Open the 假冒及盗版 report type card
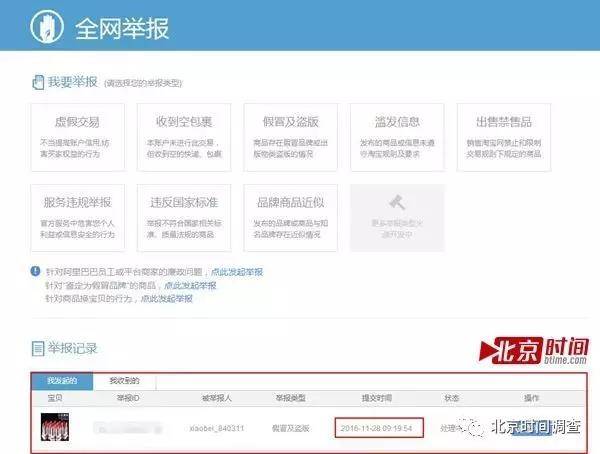Viewport: 600px width, 454px height. [290, 137]
